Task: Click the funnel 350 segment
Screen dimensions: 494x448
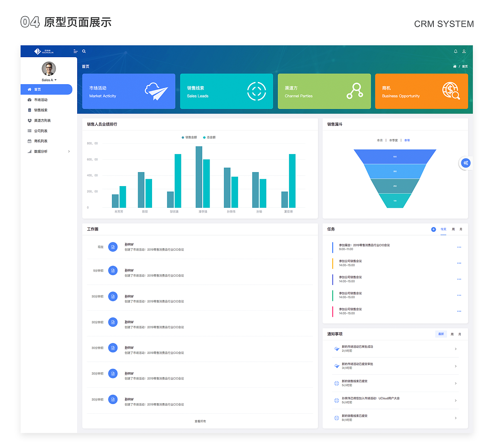Action: tap(395, 171)
